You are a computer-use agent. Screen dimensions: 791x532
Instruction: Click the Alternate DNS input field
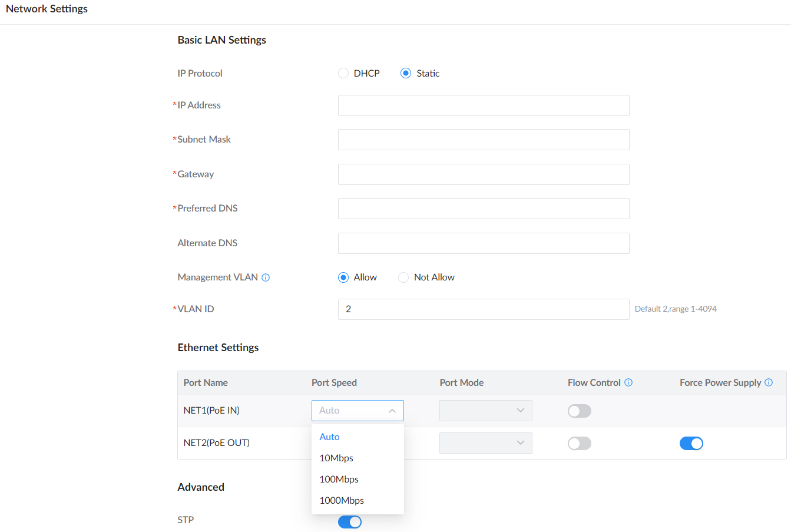(x=484, y=243)
